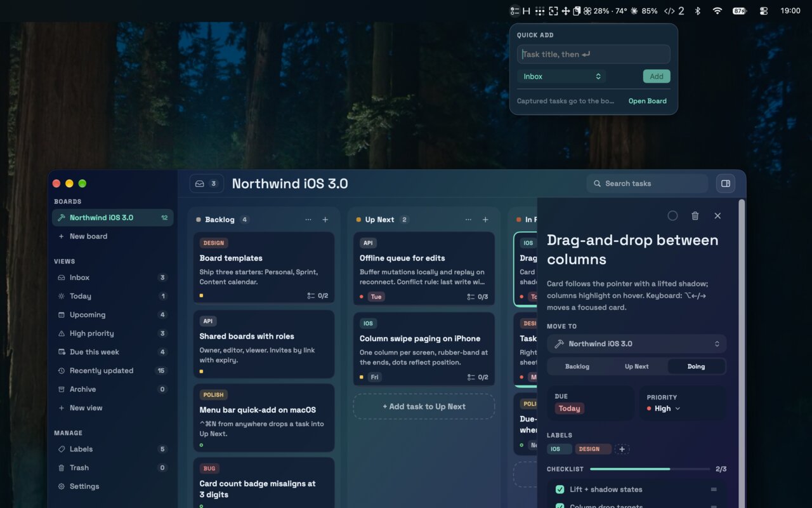
Task: Open Backlog column options menu
Action: click(x=308, y=220)
